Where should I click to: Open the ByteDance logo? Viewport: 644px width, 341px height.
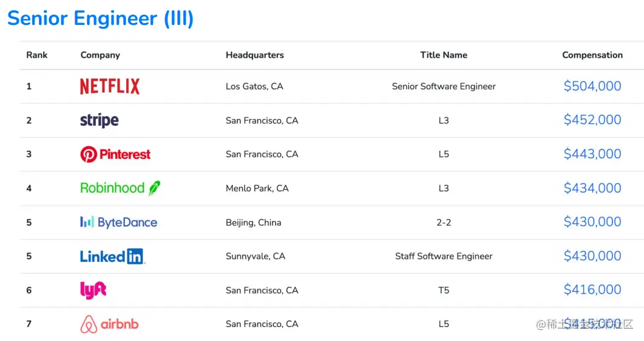tap(119, 222)
